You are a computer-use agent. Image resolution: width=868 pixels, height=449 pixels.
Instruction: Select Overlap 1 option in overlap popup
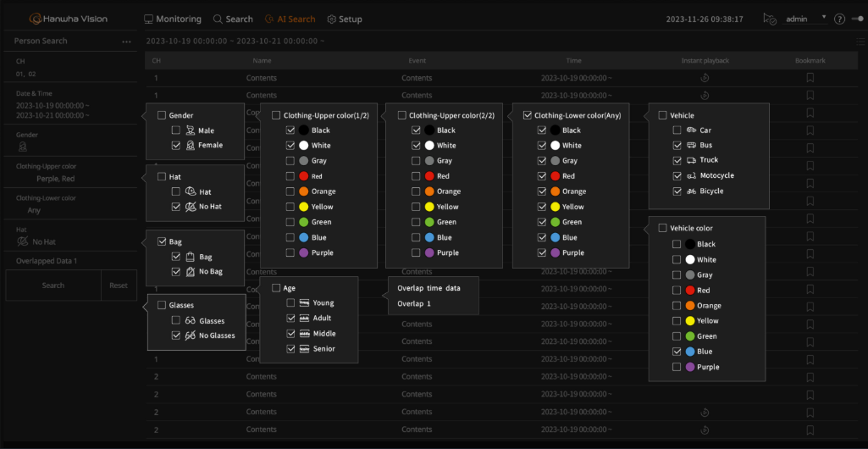point(414,303)
